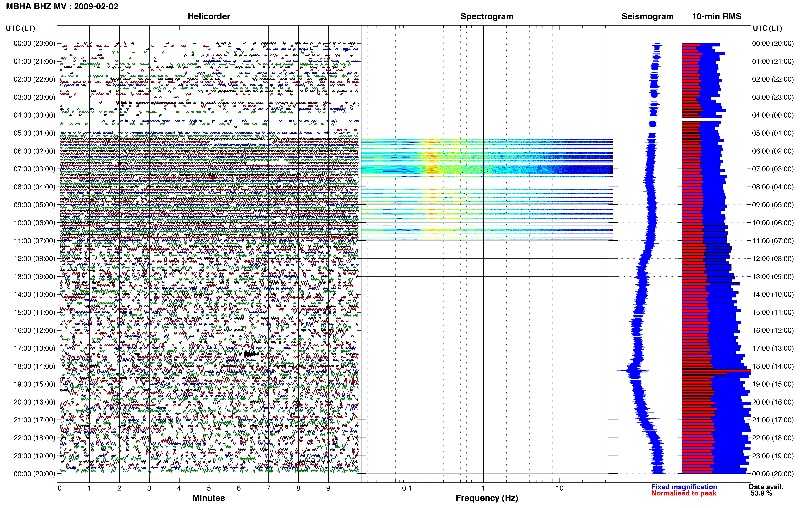This screenshot has width=812, height=508.
Task: Click the blue Fixed magnification legend text
Action: point(684,487)
